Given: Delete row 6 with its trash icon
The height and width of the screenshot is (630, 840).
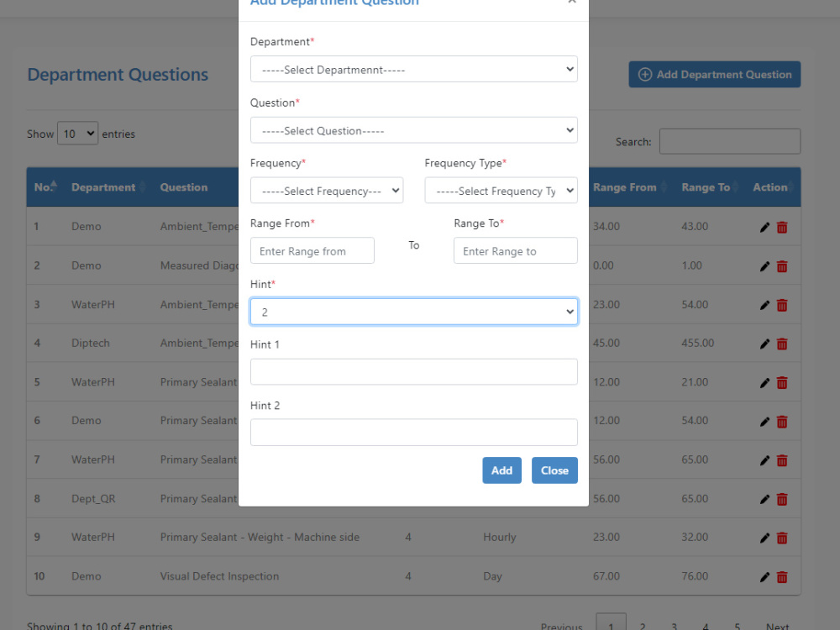Looking at the screenshot, I should pyautogui.click(x=782, y=422).
